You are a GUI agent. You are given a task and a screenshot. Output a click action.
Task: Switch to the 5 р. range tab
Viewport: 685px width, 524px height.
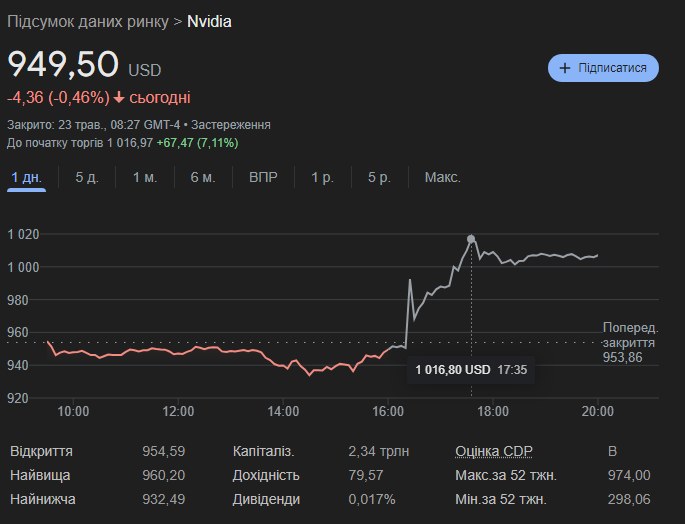tap(379, 177)
